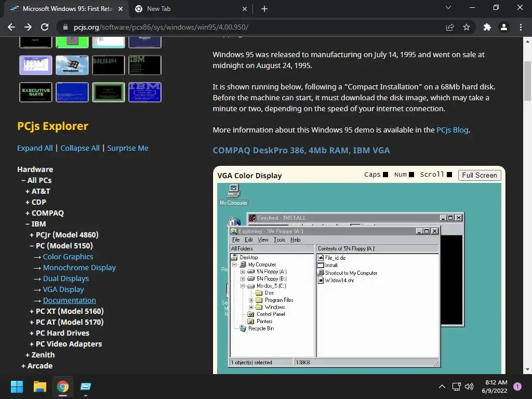Open Chrome three-dot menu
The width and height of the screenshot is (532, 399).
(521, 27)
